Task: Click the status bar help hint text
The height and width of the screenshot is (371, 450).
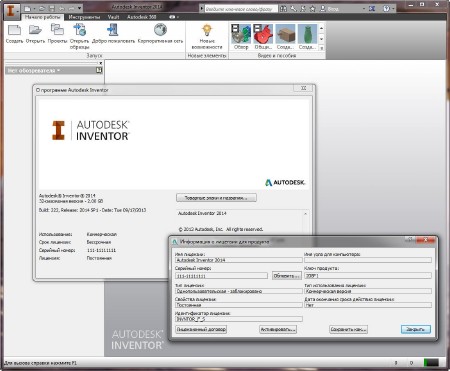Action: tap(40, 363)
